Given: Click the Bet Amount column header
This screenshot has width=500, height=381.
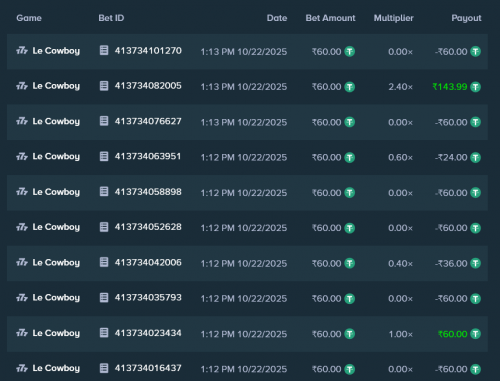Looking at the screenshot, I should point(330,18).
